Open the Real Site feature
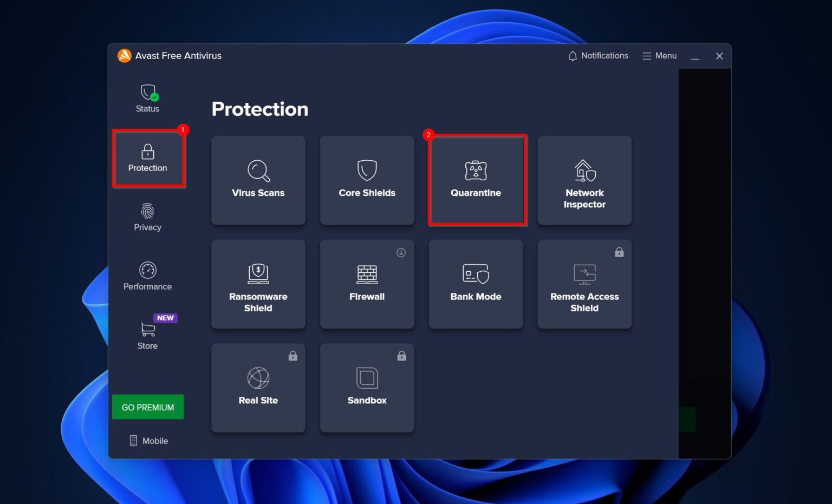The image size is (832, 504). (258, 388)
